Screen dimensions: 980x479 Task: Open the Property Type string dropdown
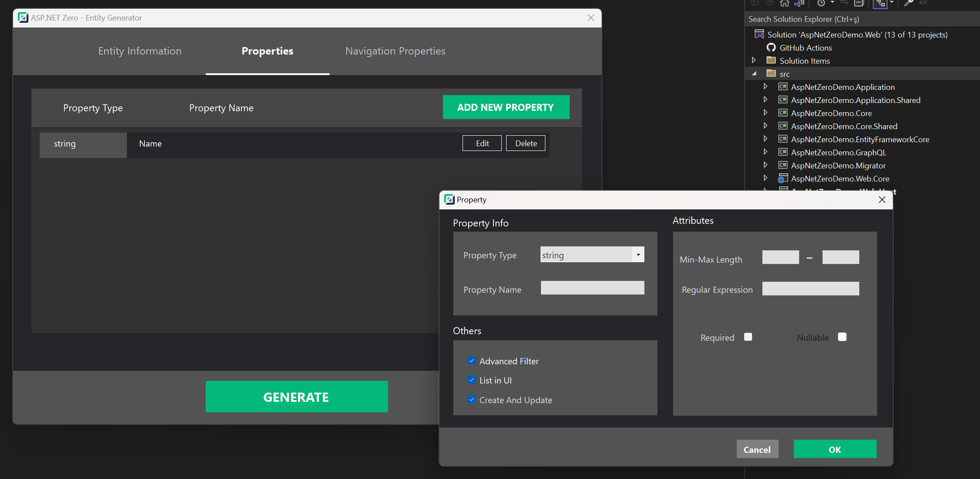[x=638, y=255]
